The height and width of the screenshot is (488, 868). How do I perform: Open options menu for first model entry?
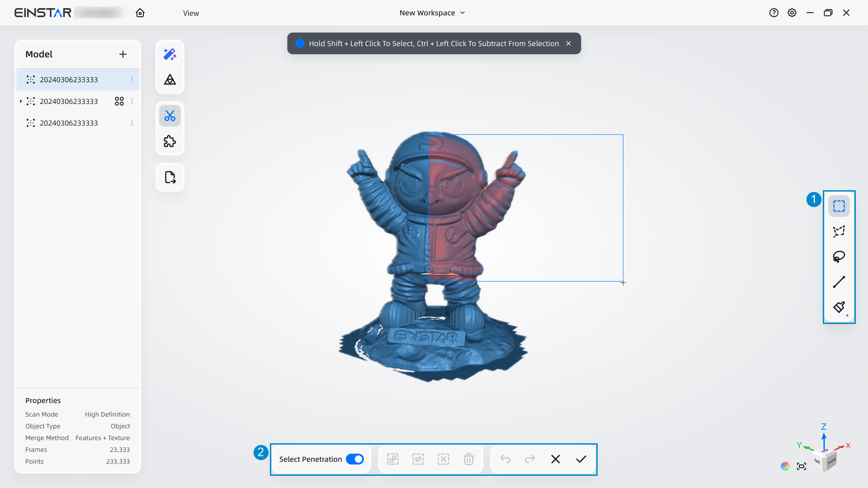point(132,80)
